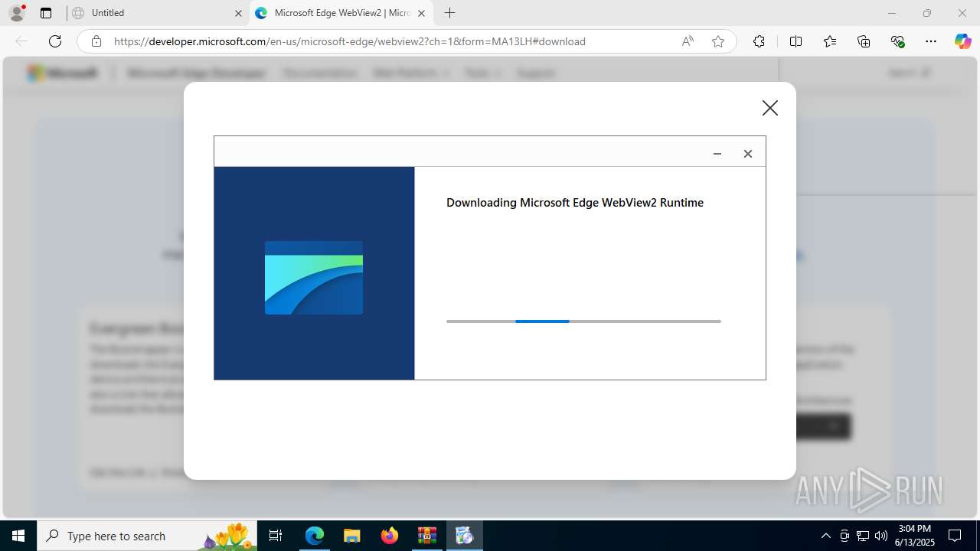Close the Microsoft Edge WebView2 tab
The image size is (980, 551).
coord(421,13)
